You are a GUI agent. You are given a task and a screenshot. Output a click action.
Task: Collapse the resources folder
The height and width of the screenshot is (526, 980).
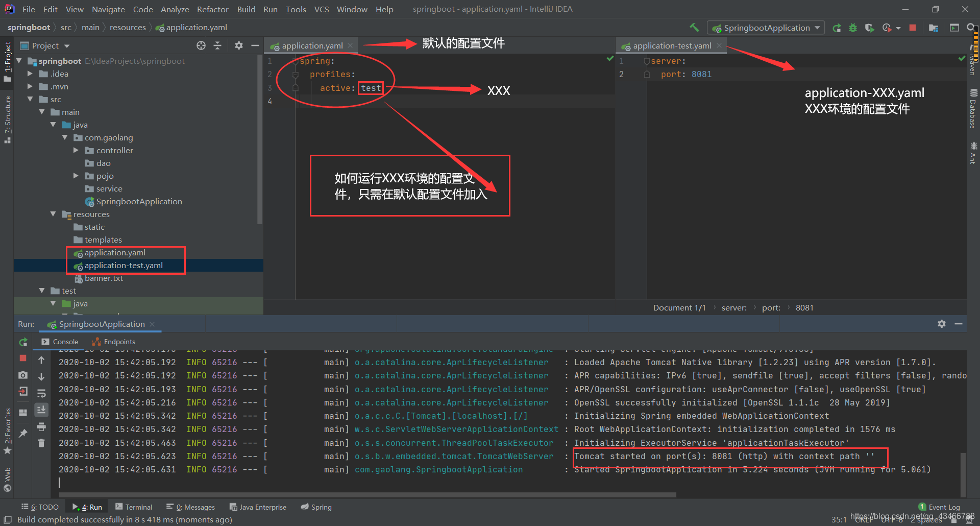pos(53,214)
